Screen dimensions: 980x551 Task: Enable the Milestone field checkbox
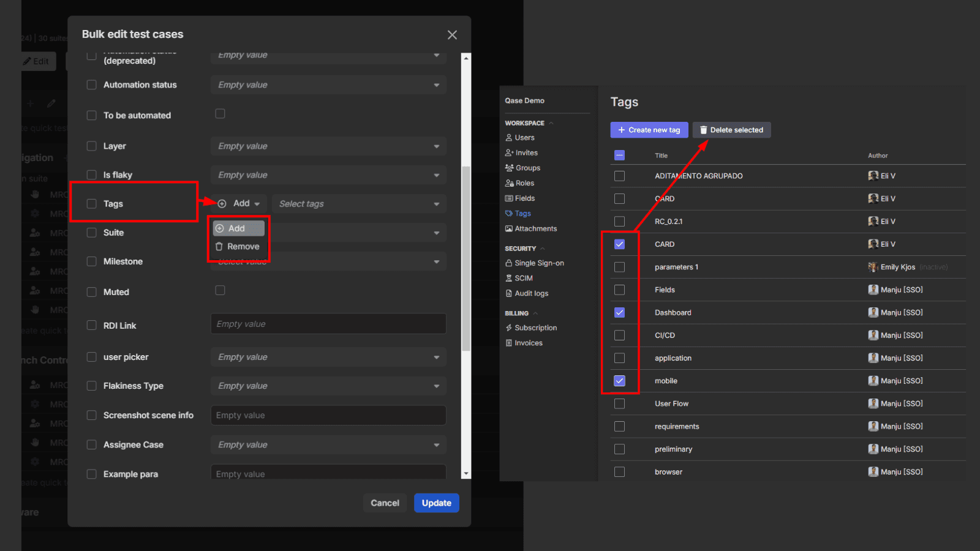click(92, 261)
